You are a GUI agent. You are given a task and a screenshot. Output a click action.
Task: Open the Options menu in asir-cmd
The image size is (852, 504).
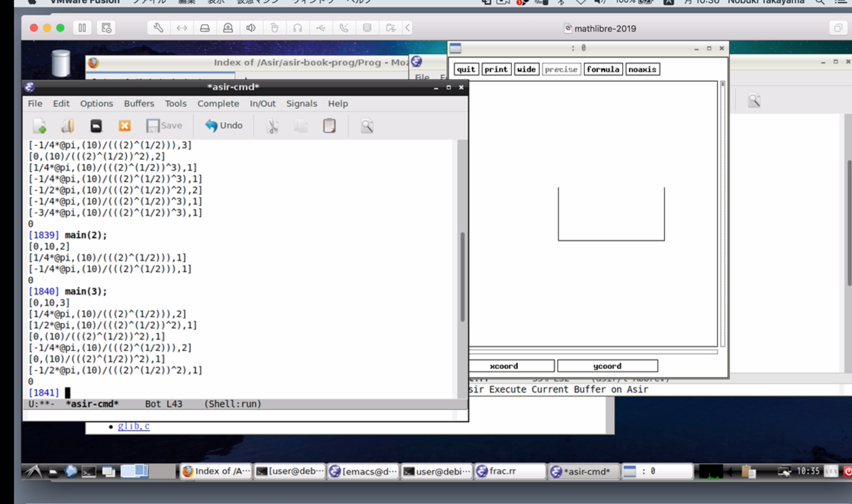(x=96, y=104)
